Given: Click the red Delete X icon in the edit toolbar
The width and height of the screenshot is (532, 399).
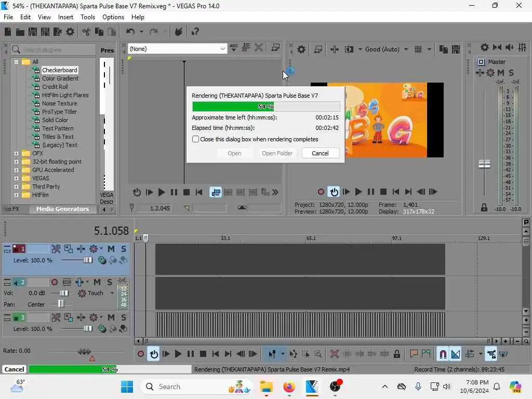Looking at the screenshot, I should pyautogui.click(x=334, y=354).
